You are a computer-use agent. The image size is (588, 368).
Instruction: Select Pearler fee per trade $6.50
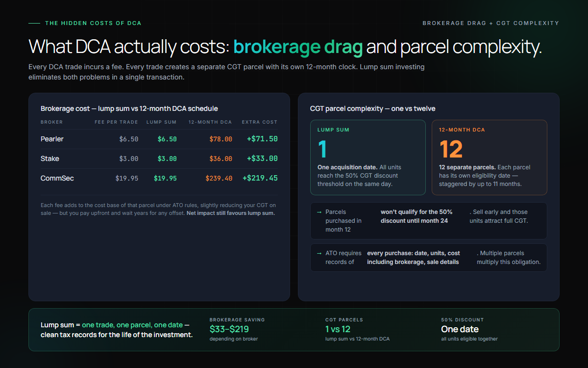(x=128, y=139)
